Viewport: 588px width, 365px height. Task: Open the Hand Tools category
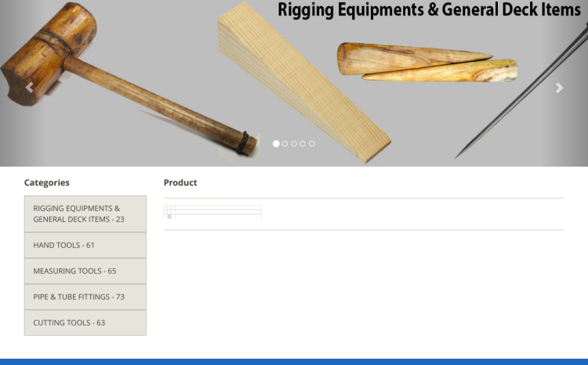(x=85, y=245)
